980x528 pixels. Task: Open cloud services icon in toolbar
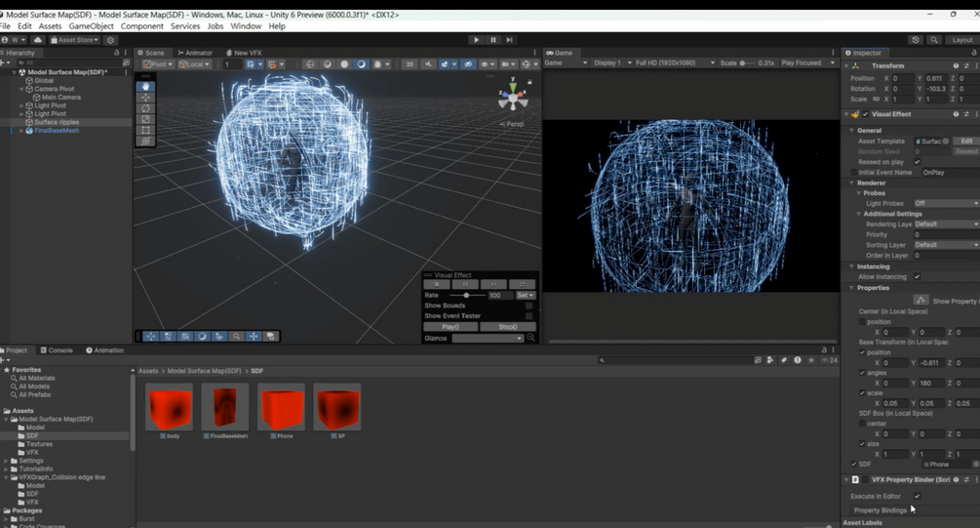pos(37,39)
